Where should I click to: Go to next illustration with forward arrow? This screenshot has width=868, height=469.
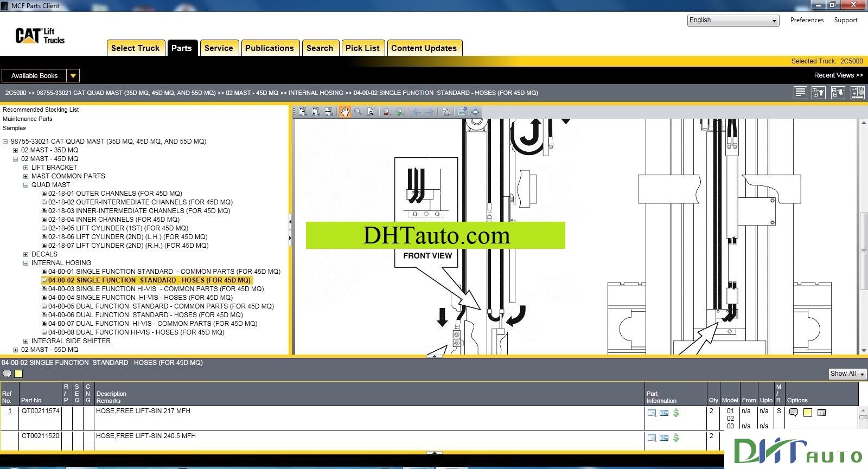pyautogui.click(x=430, y=112)
